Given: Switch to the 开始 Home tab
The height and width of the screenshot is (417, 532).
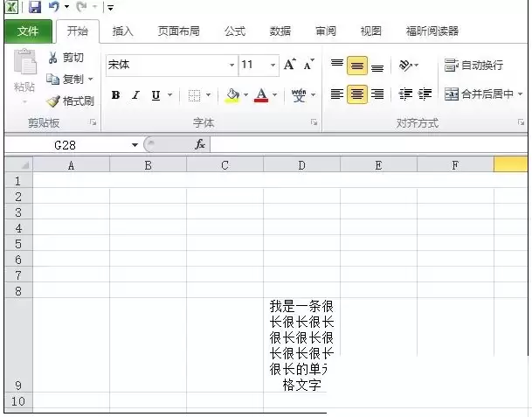Looking at the screenshot, I should pos(78,31).
